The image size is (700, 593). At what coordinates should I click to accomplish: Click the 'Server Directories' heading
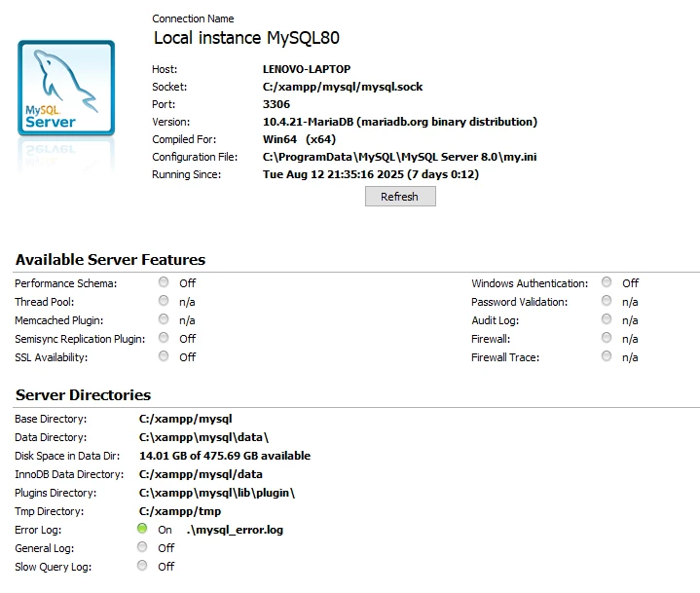pos(83,395)
